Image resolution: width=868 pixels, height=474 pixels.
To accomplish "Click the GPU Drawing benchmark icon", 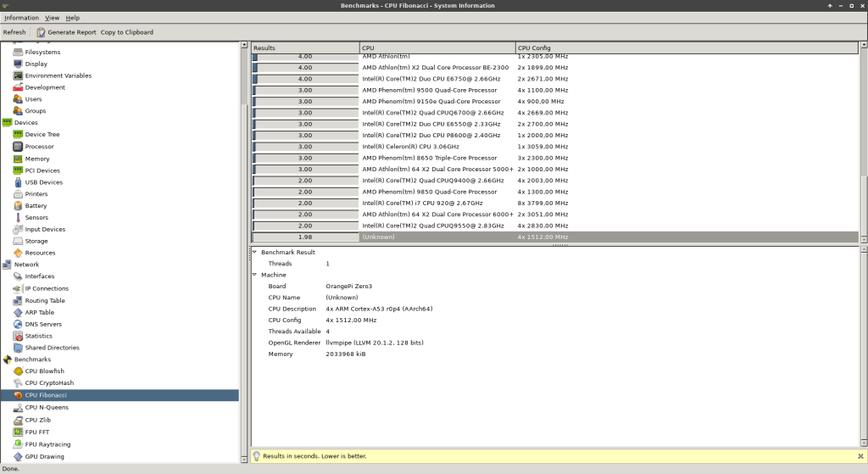I will pyautogui.click(x=18, y=456).
